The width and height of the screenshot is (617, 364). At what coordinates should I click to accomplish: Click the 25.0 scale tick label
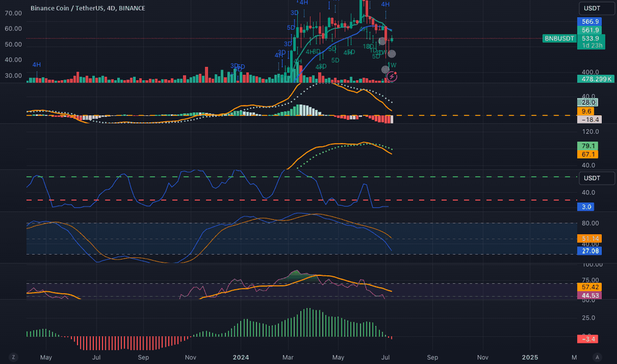(589, 318)
